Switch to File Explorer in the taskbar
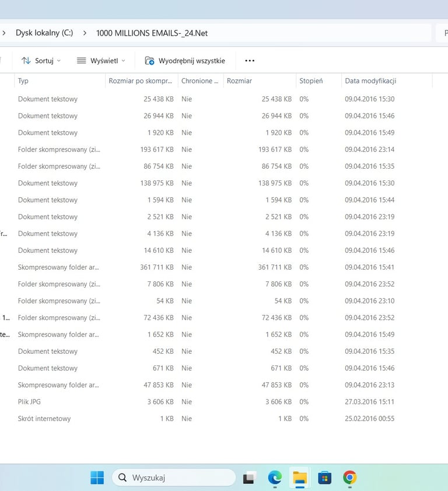Viewport: 448px width, 491px height. coord(300,478)
